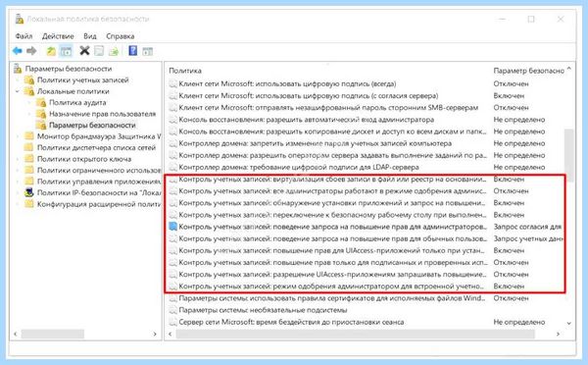The height and width of the screenshot is (365, 588).
Task: Select 'переключение к безопасному рабочему столу' policy
Action: pos(332,215)
